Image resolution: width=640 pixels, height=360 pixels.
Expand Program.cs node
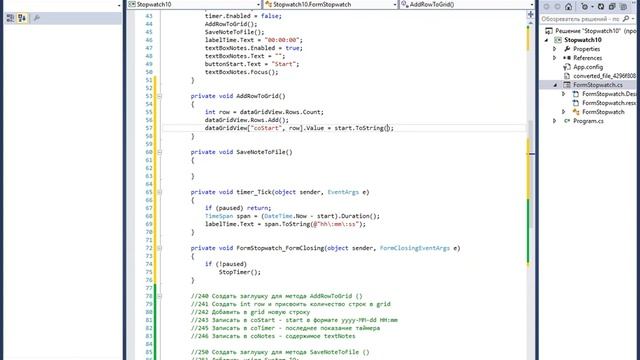click(554, 121)
